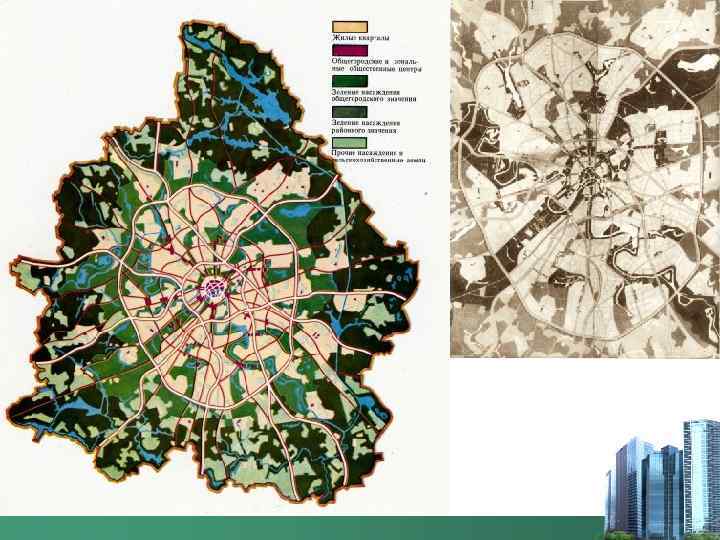Click the 'Жилые кварталы' legend label

click(x=361, y=38)
